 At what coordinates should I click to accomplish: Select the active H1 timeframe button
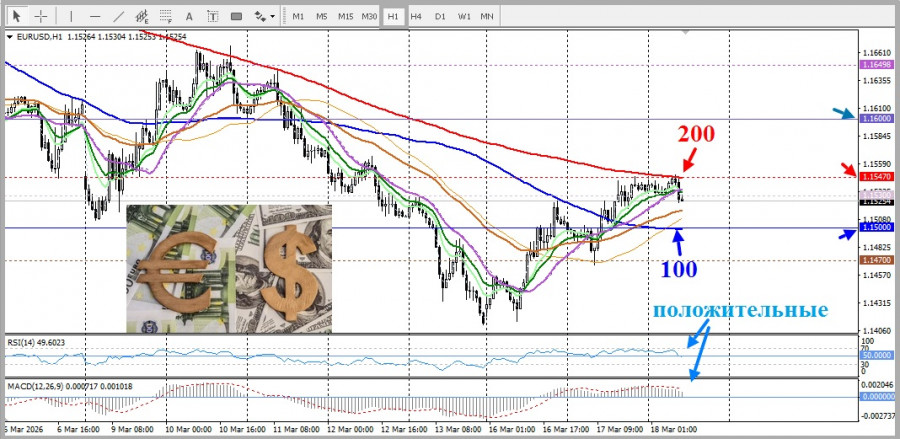(x=393, y=16)
